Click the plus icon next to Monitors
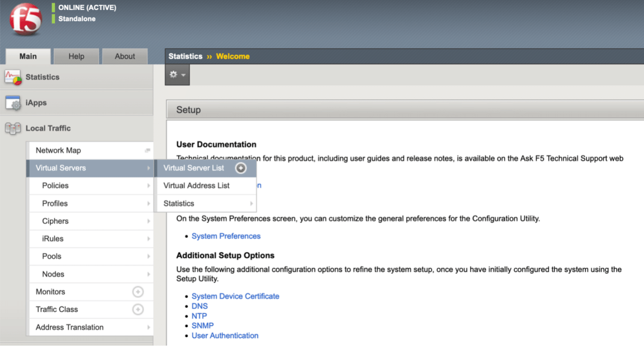Screen dimensions: 644x347 (x=139, y=291)
